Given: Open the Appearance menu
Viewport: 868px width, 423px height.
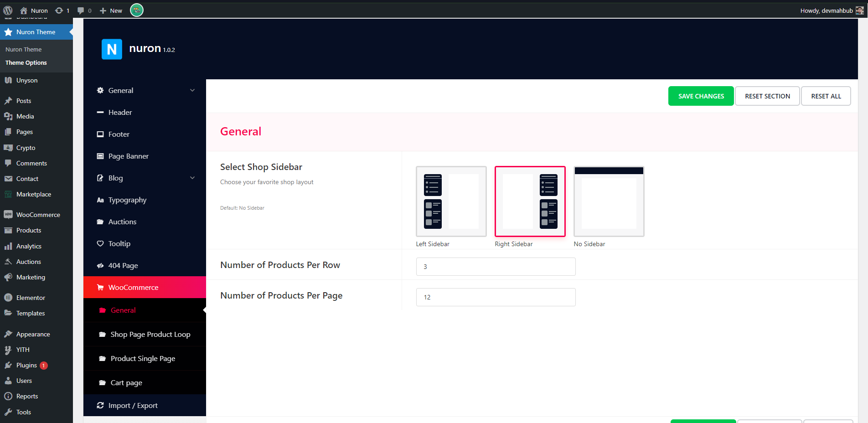Looking at the screenshot, I should point(36,334).
